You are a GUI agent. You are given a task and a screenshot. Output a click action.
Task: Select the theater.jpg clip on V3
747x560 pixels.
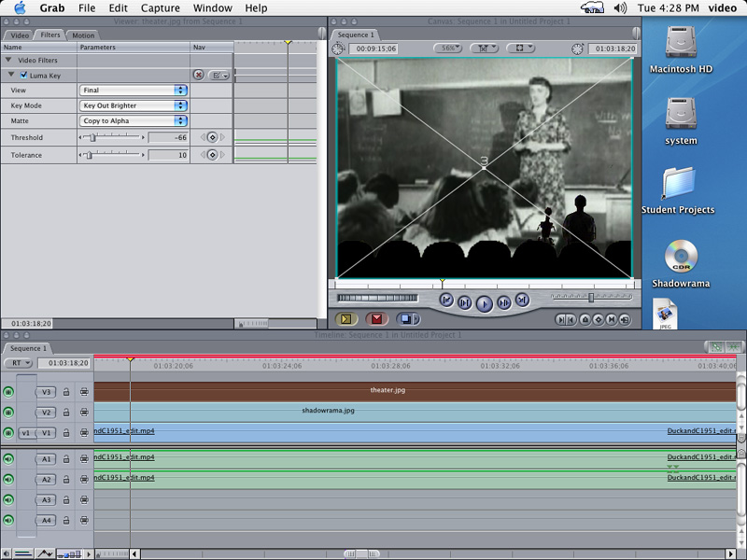388,391
